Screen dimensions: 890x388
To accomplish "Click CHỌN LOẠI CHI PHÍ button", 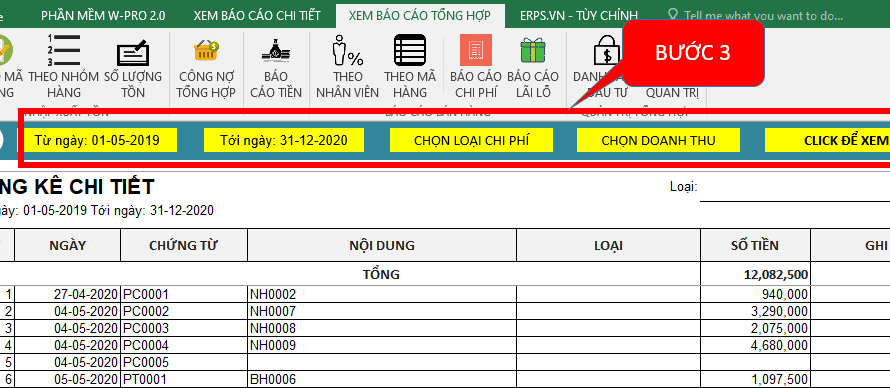I will tap(471, 140).
